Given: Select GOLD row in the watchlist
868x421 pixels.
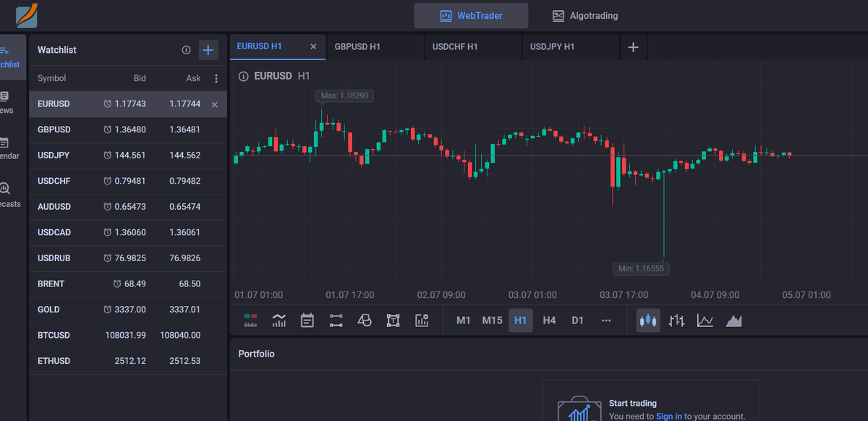Looking at the screenshot, I should [128, 310].
